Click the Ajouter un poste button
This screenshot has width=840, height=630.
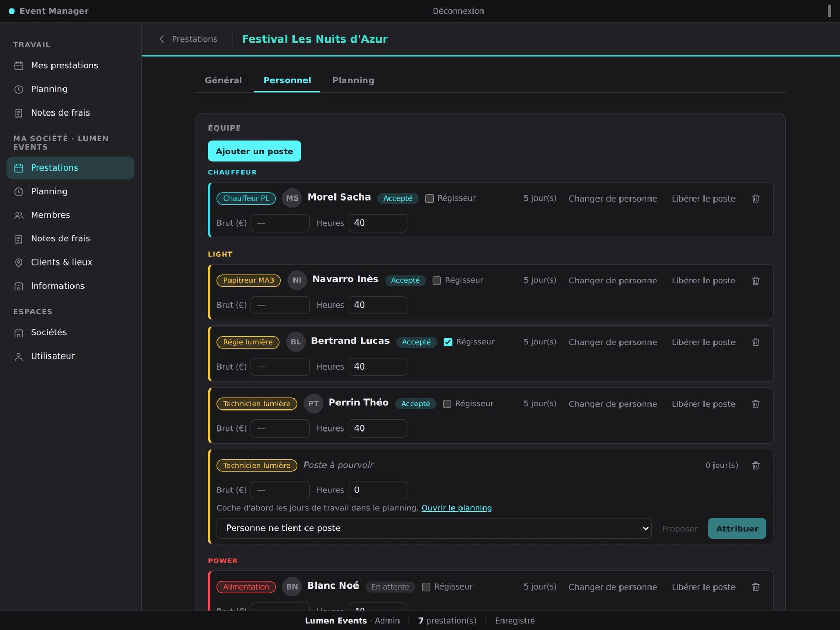(x=255, y=151)
